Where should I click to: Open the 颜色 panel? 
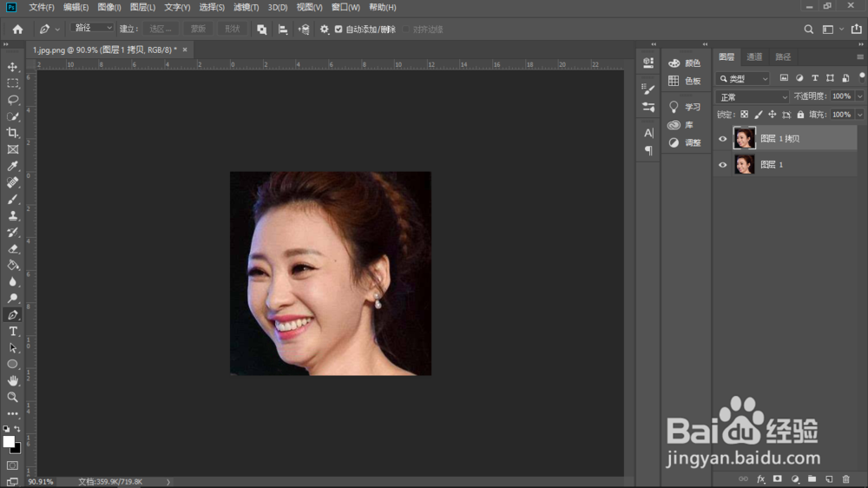(684, 63)
